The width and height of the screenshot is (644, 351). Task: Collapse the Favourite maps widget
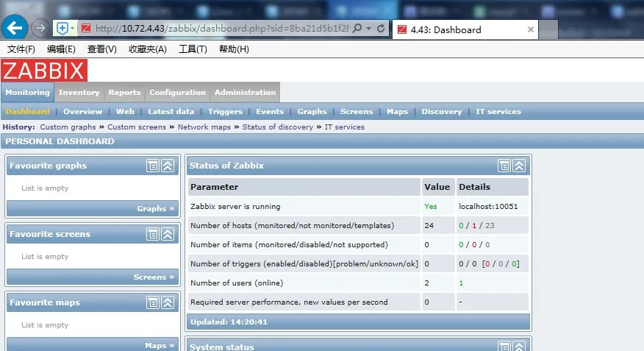[x=168, y=302]
